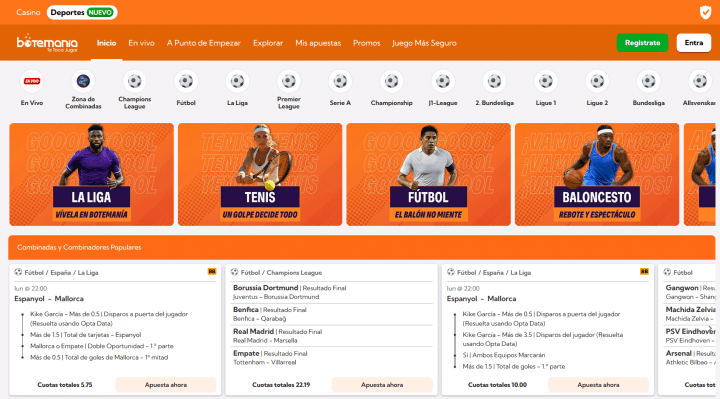This screenshot has height=399, width=720.
Task: Go to the Promos menu item
Action: [x=366, y=43]
